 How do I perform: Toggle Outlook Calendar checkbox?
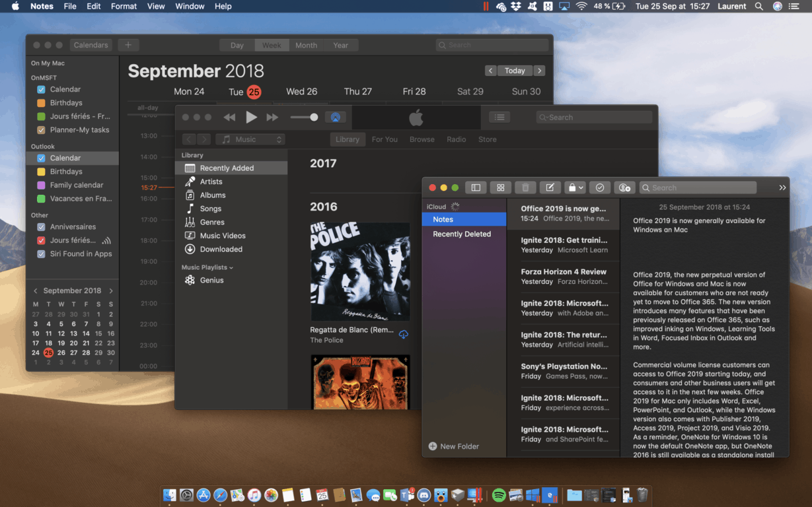pyautogui.click(x=42, y=158)
